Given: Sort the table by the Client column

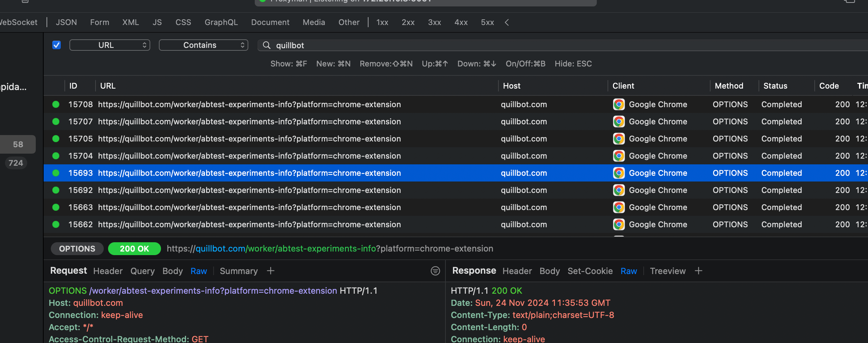Looking at the screenshot, I should pos(623,86).
